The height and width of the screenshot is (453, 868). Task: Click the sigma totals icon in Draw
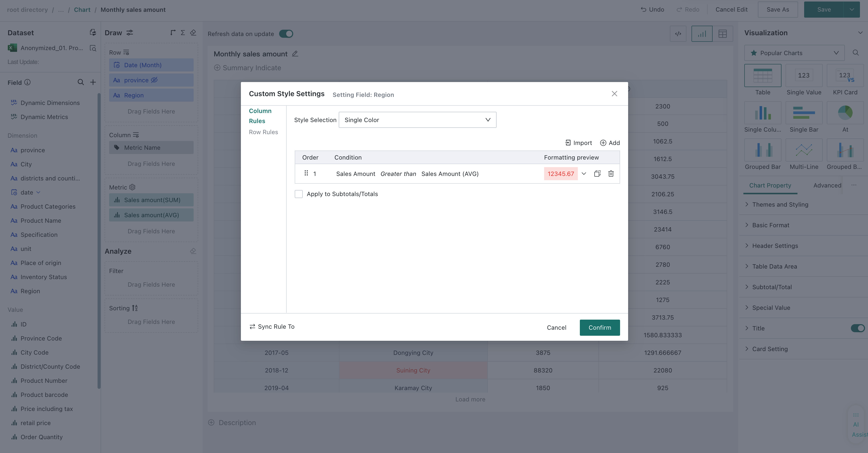(x=183, y=32)
